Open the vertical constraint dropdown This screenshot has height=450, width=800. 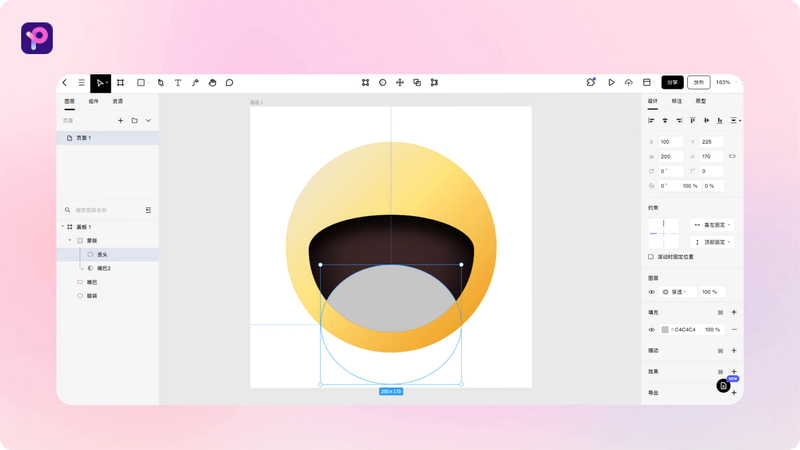click(712, 242)
